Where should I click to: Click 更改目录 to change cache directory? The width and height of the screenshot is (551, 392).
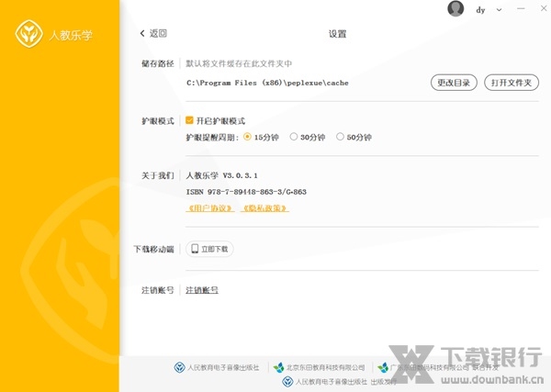click(454, 83)
